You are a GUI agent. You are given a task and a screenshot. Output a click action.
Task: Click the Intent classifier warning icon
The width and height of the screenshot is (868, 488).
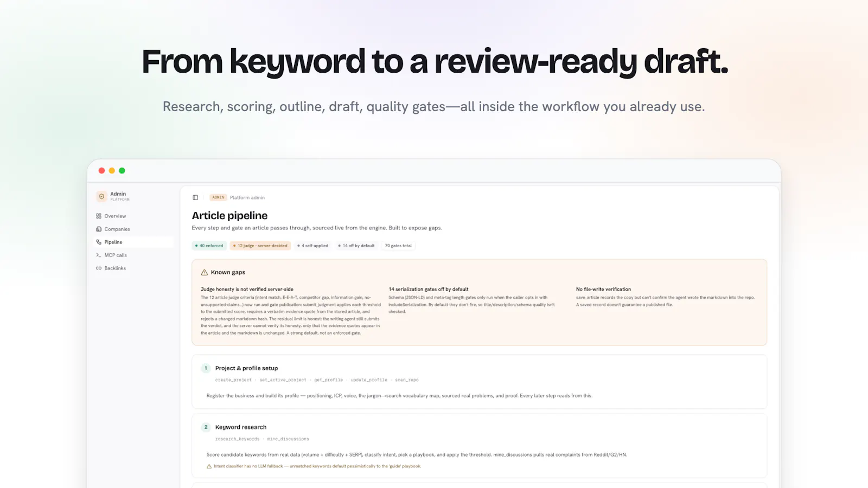pyautogui.click(x=209, y=466)
